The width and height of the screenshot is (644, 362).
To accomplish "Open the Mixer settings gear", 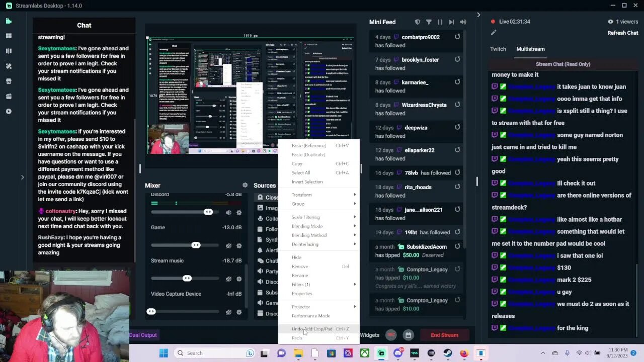I will point(245,186).
